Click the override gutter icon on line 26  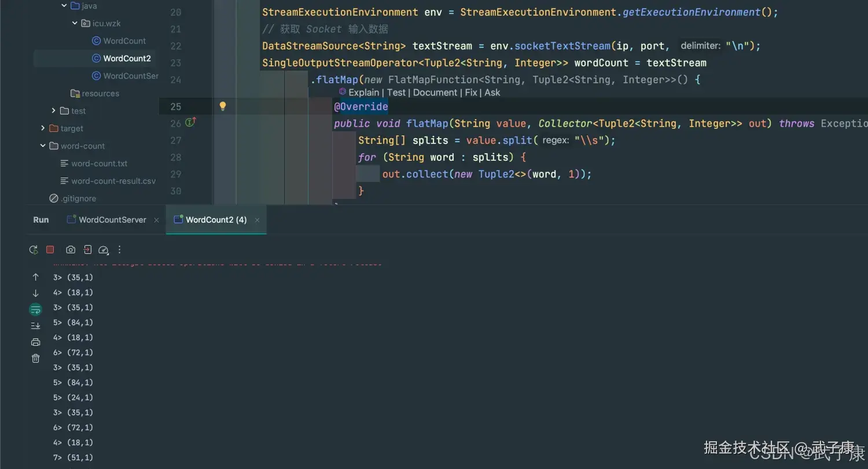191,122
